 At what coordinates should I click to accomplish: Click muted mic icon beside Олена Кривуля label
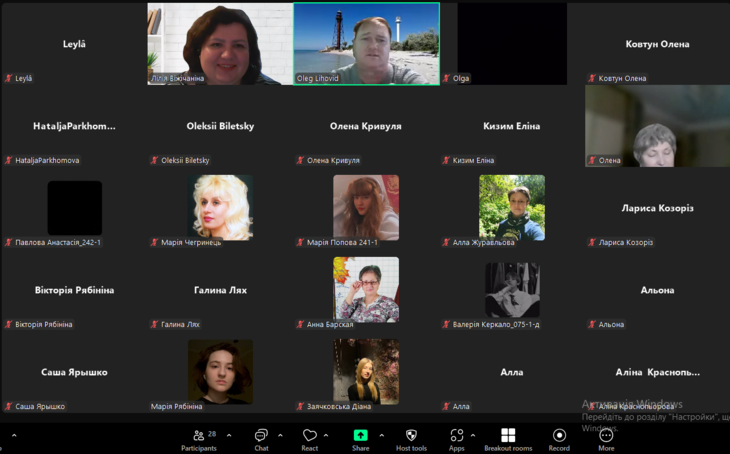coord(300,160)
